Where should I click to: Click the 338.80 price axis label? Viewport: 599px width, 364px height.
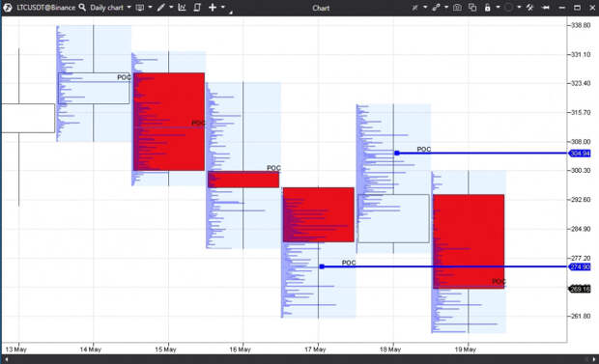click(581, 25)
